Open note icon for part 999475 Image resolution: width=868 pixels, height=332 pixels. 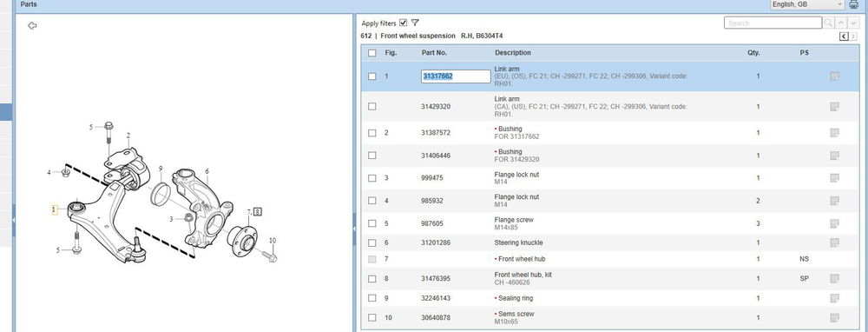pos(835,178)
